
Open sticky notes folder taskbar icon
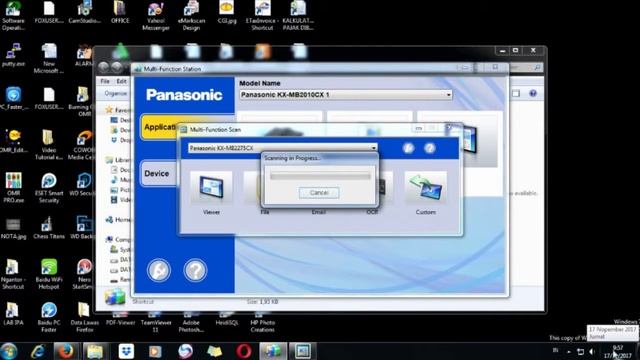214,351
